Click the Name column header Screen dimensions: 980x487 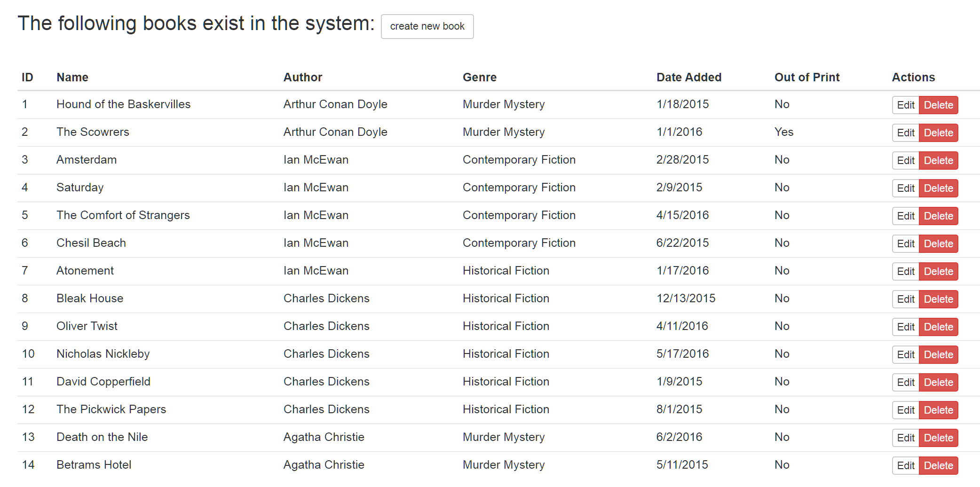tap(72, 77)
